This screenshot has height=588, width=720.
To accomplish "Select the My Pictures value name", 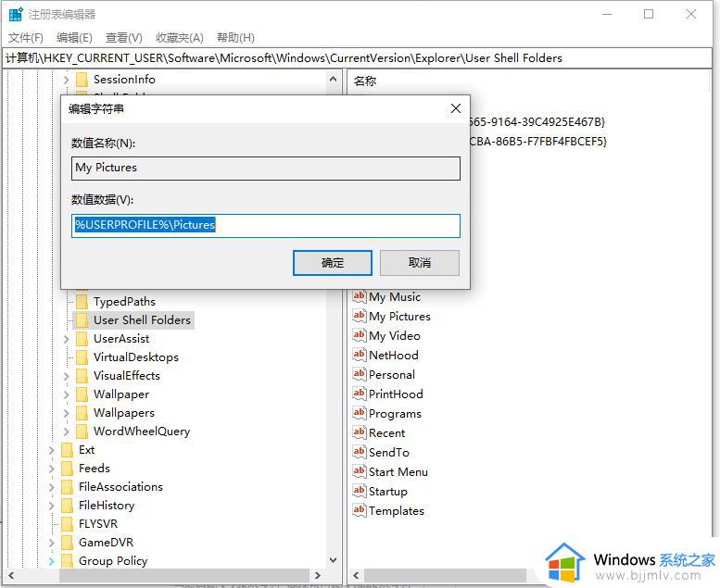I will click(399, 317).
